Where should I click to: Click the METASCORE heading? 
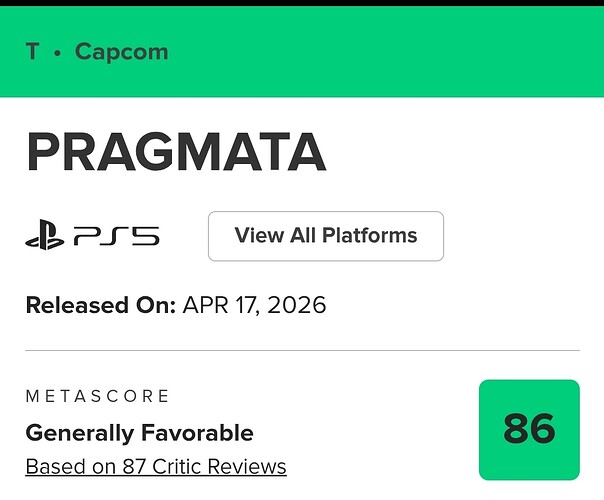click(x=98, y=397)
